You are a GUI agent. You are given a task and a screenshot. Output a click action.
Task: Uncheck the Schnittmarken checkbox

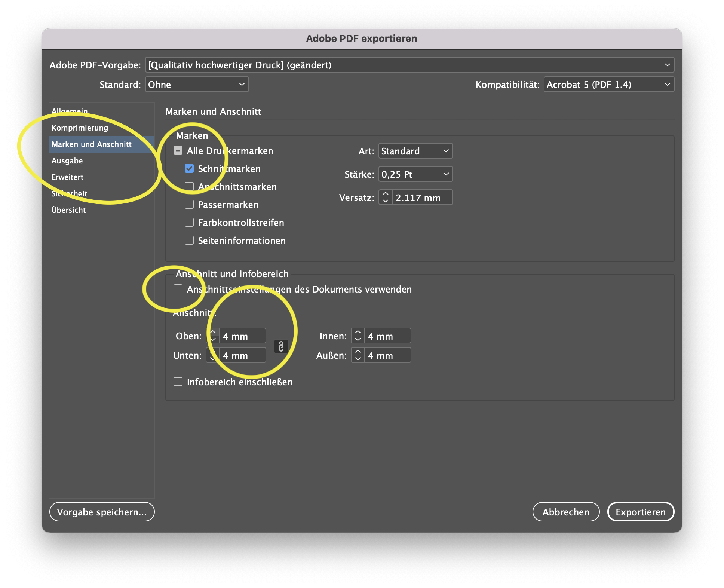click(x=189, y=169)
